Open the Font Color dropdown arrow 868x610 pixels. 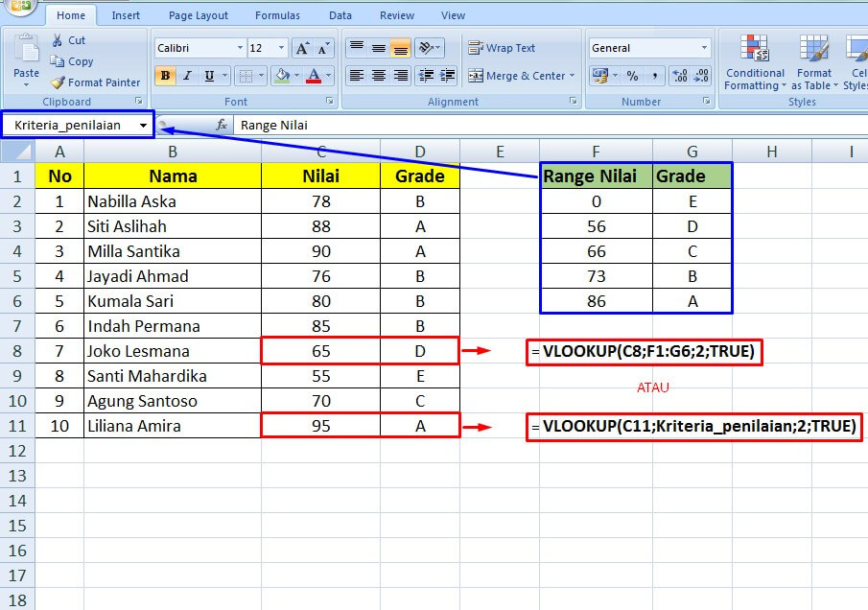click(x=327, y=75)
